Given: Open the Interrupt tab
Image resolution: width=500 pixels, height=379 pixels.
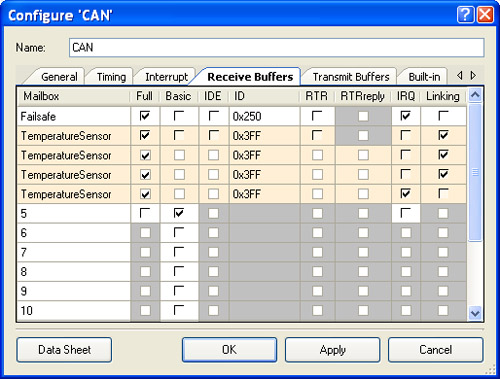Looking at the screenshot, I should click(x=166, y=77).
